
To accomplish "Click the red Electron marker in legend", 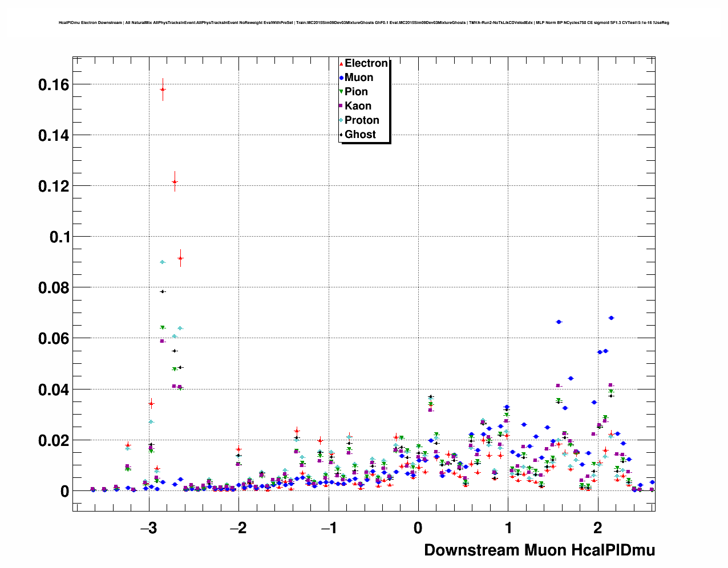I will pos(341,63).
